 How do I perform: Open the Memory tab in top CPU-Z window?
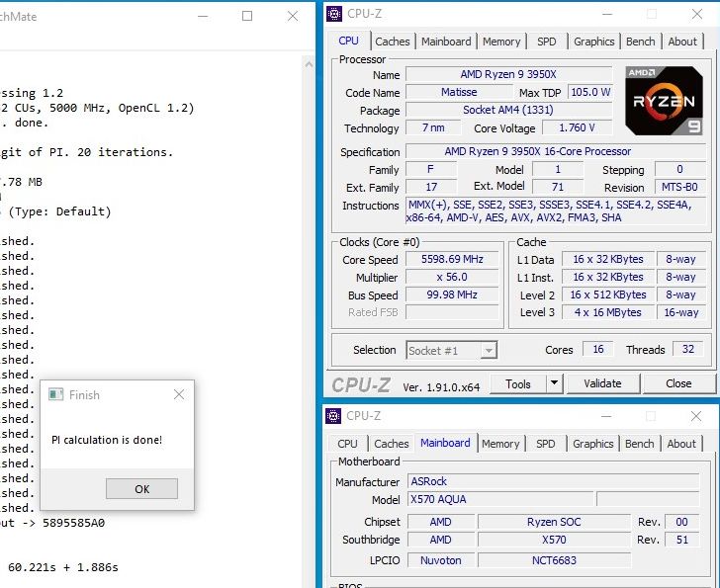[x=501, y=42]
